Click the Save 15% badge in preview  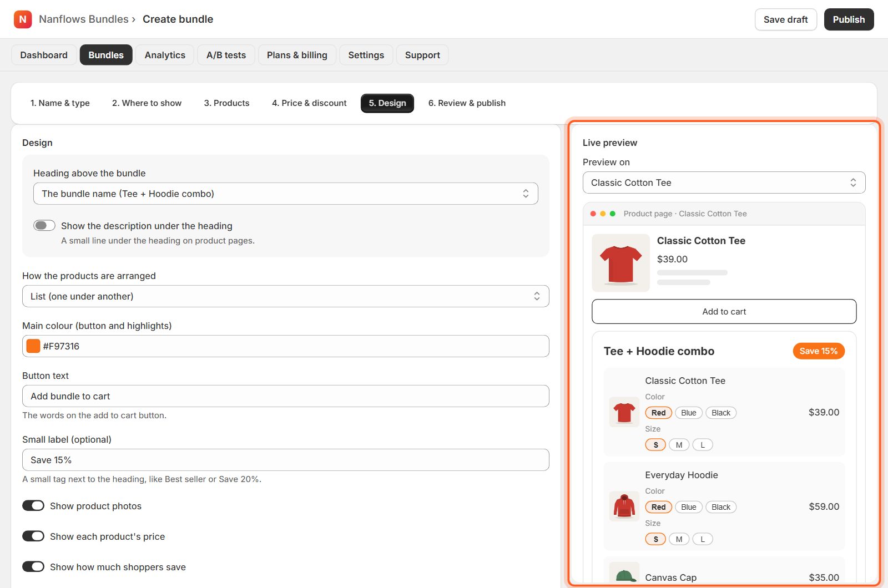(x=819, y=351)
